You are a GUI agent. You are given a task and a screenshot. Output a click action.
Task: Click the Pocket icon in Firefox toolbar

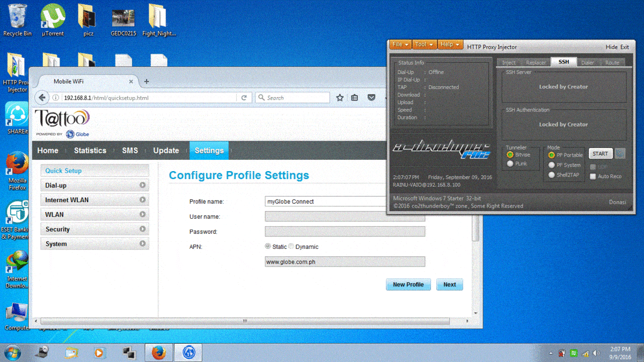coord(371,98)
